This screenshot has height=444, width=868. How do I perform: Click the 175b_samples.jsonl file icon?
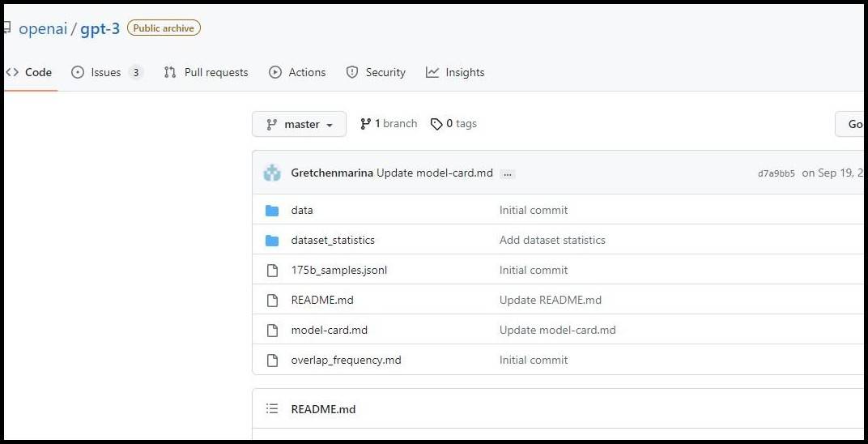(272, 270)
